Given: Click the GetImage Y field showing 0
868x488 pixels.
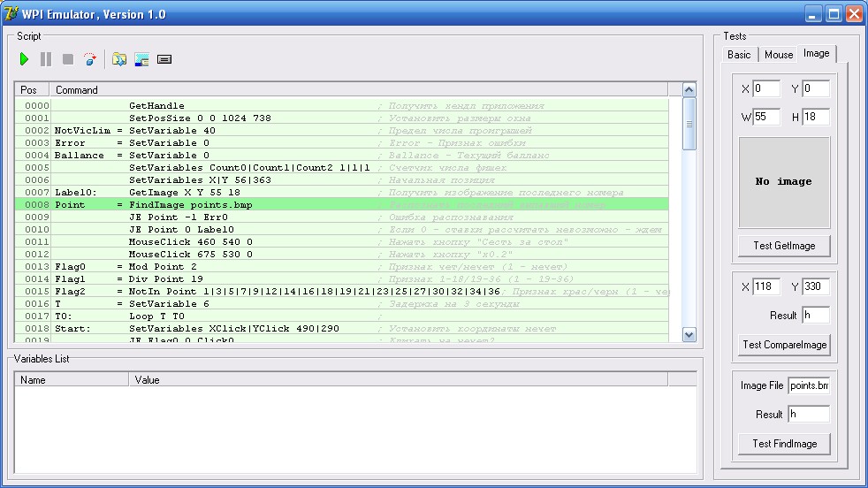Looking at the screenshot, I should 816,88.
